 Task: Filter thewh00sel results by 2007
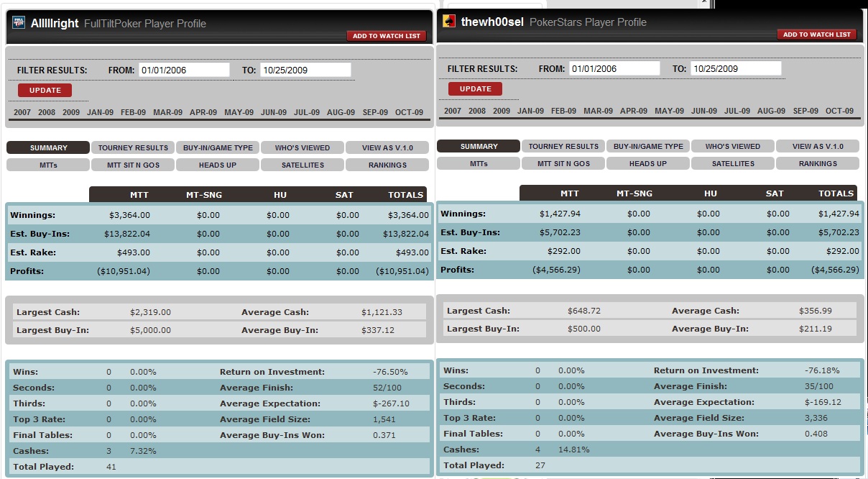click(453, 111)
